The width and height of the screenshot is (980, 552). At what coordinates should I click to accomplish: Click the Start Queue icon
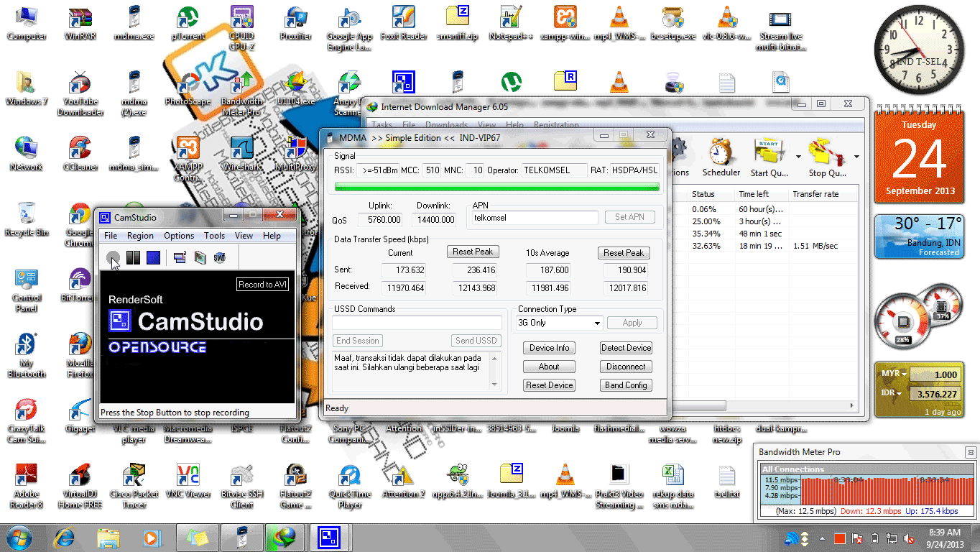pos(769,159)
